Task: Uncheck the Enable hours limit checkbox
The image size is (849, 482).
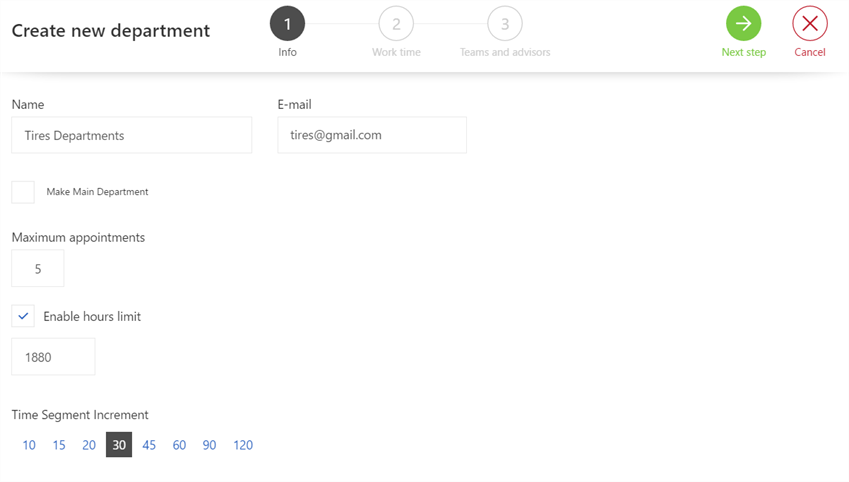Action: 23,316
